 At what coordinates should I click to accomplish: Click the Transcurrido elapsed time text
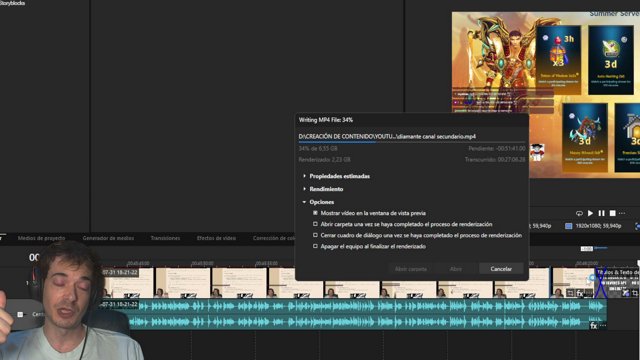[495, 160]
